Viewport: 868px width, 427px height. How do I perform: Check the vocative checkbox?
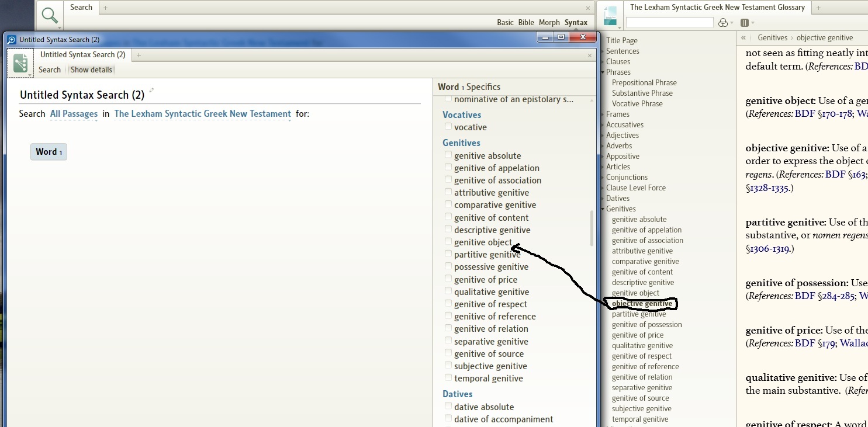point(448,127)
